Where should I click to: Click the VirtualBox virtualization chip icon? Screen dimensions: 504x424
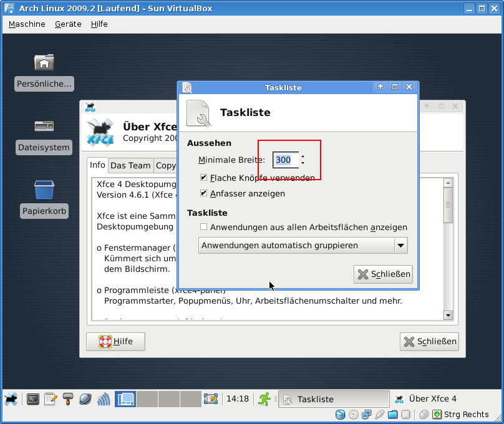[x=406, y=415]
